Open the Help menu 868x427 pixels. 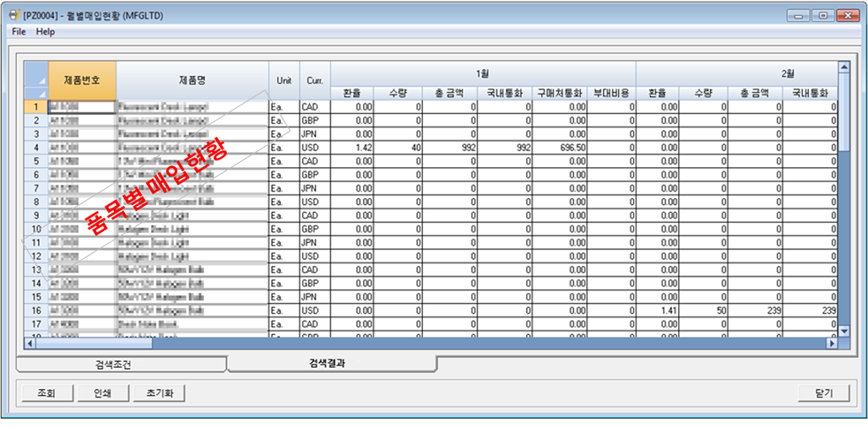point(46,32)
